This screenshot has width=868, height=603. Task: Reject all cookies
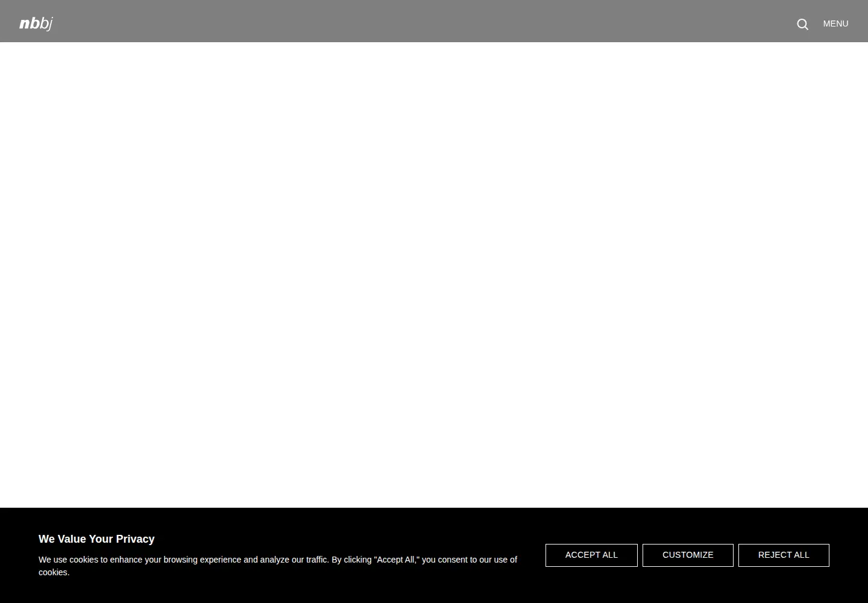click(784, 555)
